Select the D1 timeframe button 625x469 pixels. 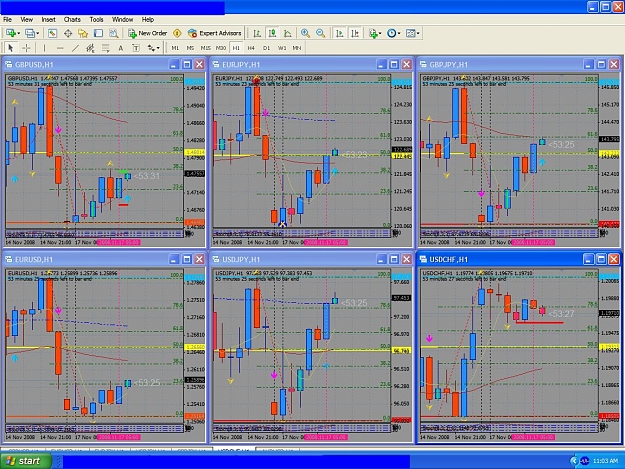click(266, 48)
